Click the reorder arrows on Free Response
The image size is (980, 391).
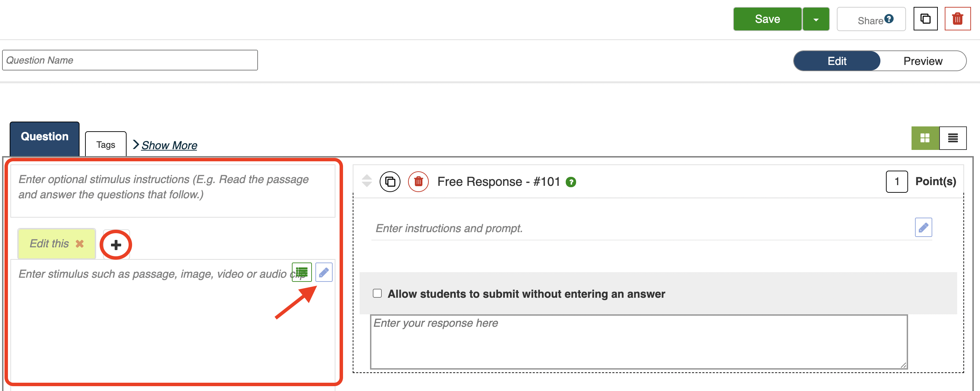366,181
